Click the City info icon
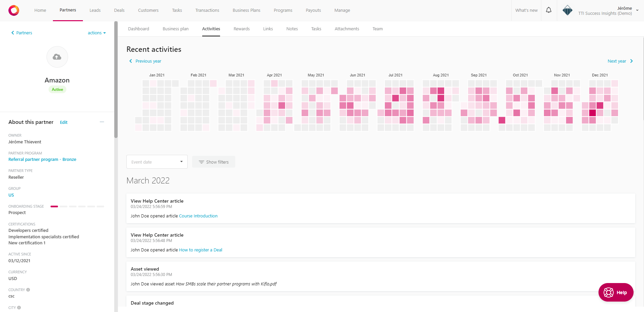This screenshot has height=312, width=644. pos(19,308)
